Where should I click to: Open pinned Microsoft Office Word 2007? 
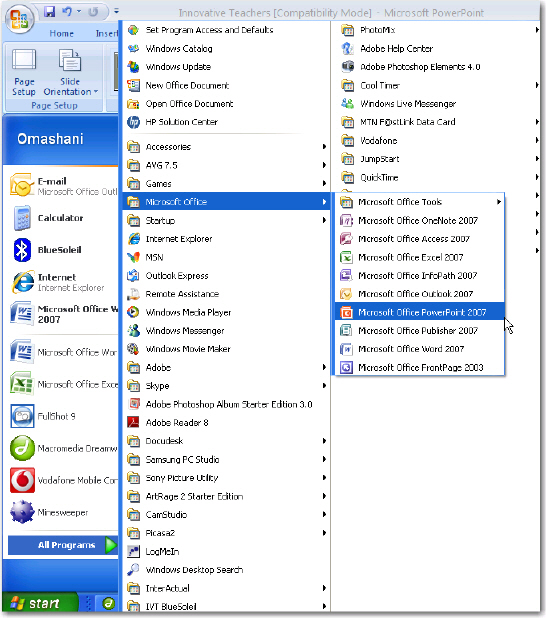tap(63, 314)
